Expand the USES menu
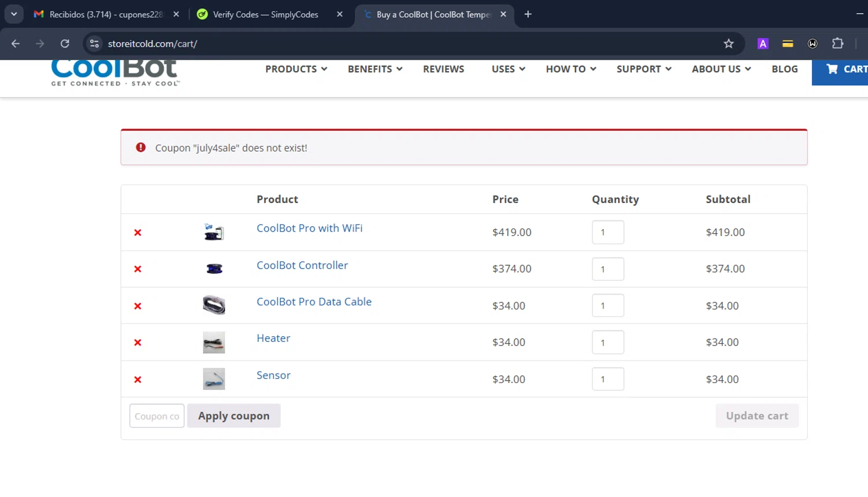 pos(508,69)
